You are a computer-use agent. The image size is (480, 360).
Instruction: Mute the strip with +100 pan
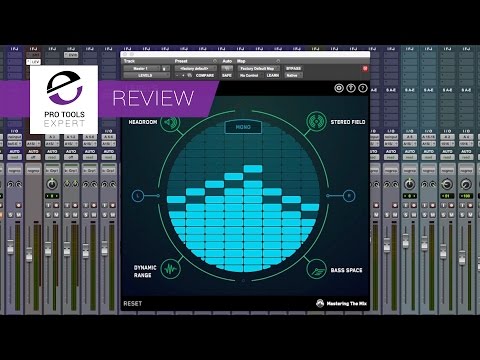469,215
